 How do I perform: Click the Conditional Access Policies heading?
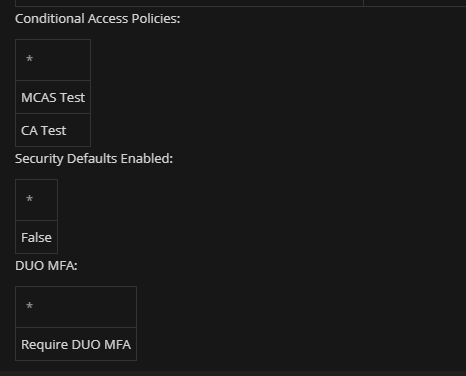97,19
